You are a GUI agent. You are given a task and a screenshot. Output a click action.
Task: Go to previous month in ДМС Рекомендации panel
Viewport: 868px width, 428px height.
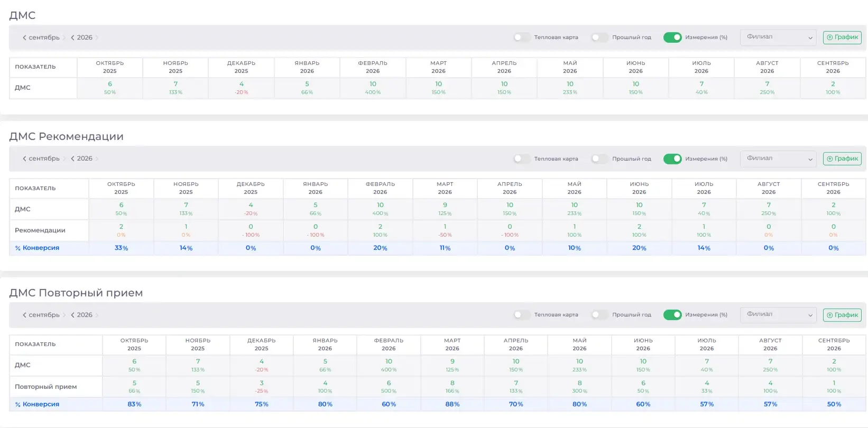click(24, 159)
